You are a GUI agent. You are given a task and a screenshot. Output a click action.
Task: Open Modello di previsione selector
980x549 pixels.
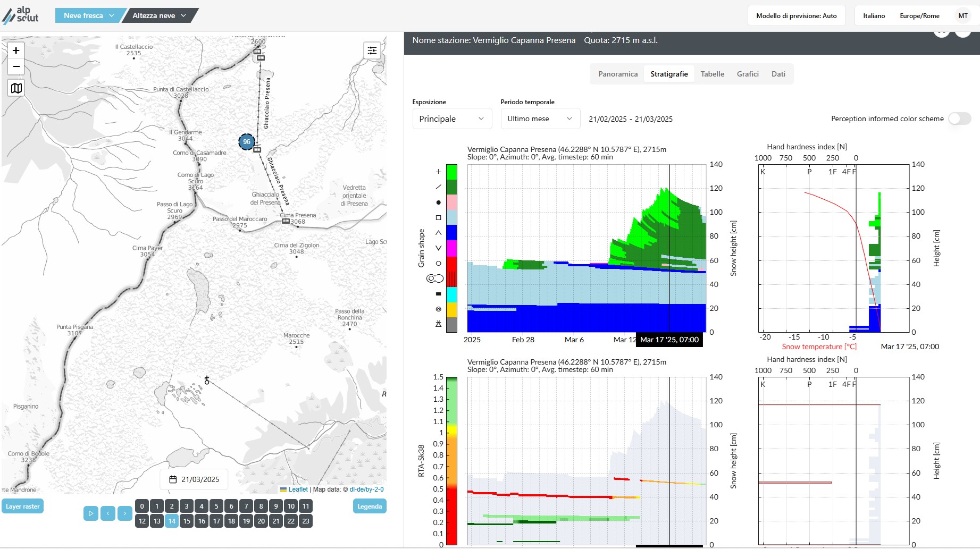[x=797, y=16]
